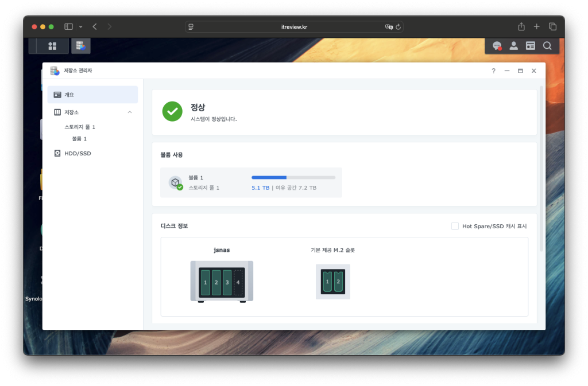
Task: Select 볼륨 1 in sidebar tree
Action: pos(79,139)
